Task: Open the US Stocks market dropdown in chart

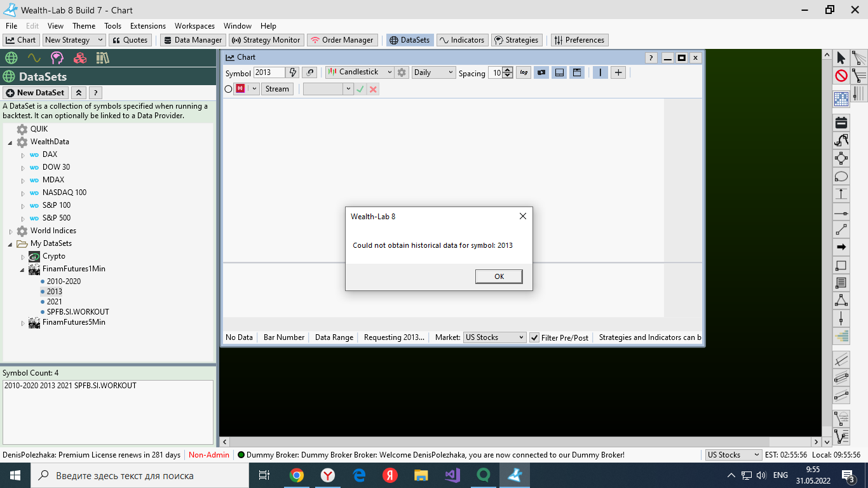Action: (x=494, y=337)
